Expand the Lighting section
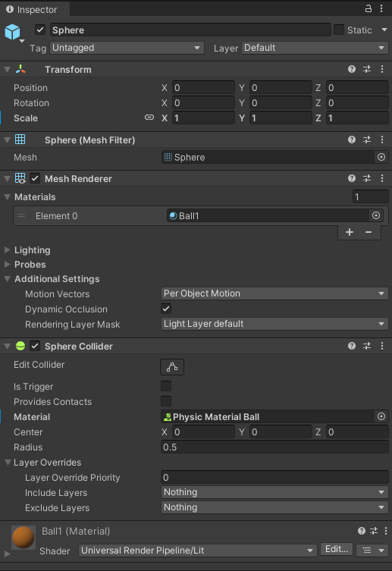The image size is (392, 571). tap(7, 249)
